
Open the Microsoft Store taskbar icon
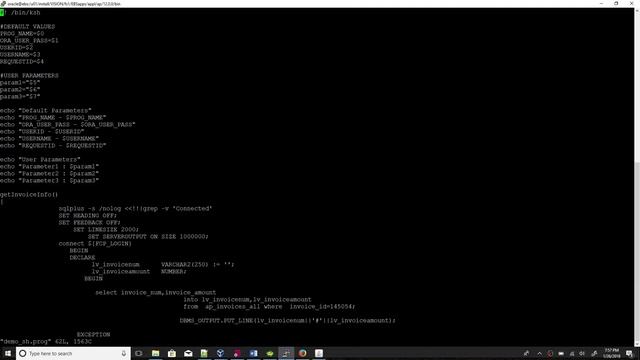(x=172, y=353)
